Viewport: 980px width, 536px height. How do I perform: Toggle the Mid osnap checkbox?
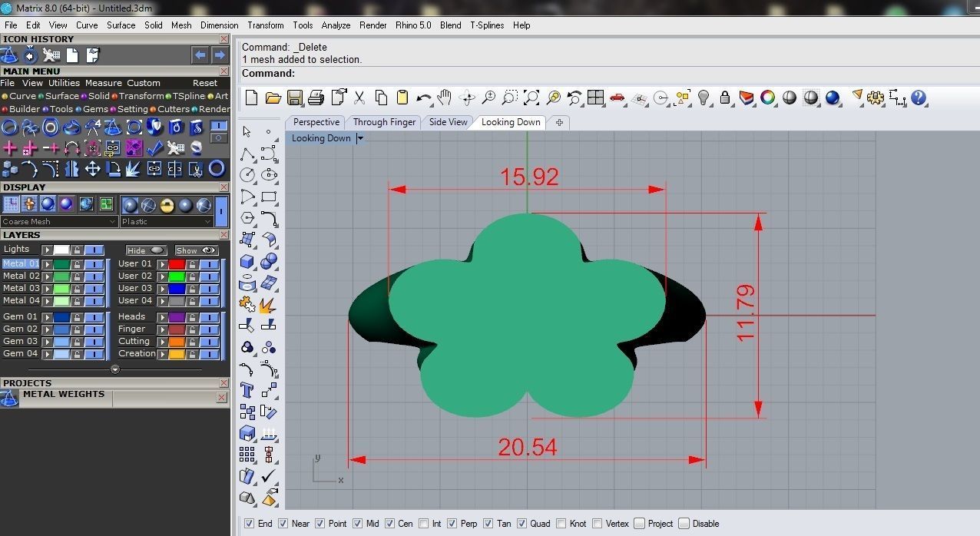pyautogui.click(x=357, y=524)
